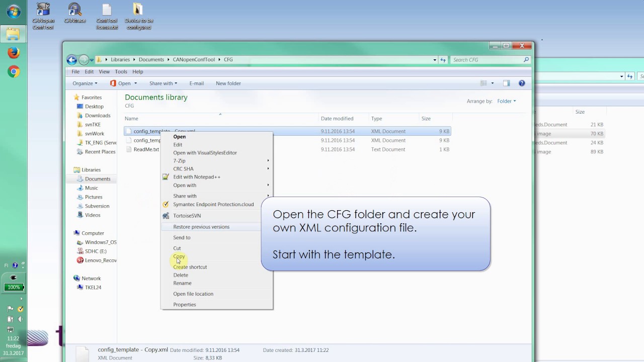Click the Windows Start orb
The image size is (644, 362).
pos(14,12)
